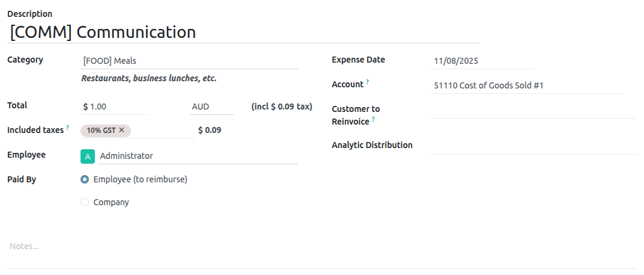Click the Customer to Reinvoice field
Screen dimensions: 644x275
[533, 110]
